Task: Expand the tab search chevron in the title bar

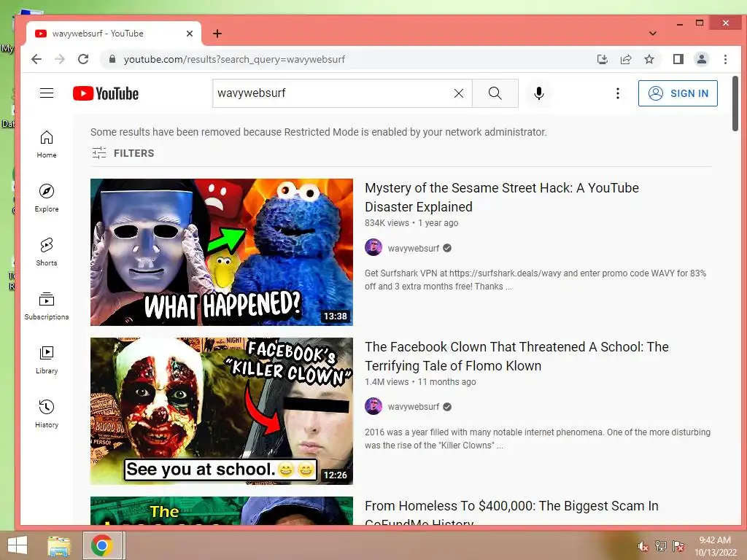Action: click(x=653, y=34)
